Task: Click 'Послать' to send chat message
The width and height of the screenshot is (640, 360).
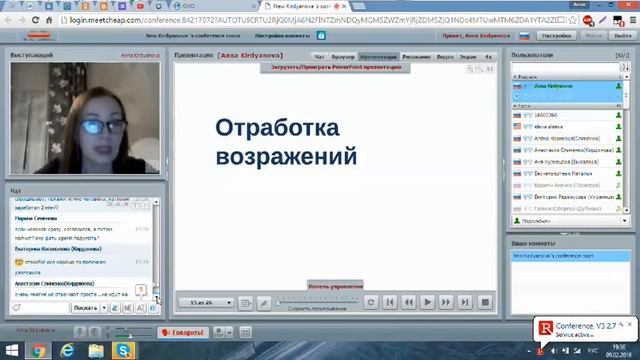Action: (x=85, y=308)
